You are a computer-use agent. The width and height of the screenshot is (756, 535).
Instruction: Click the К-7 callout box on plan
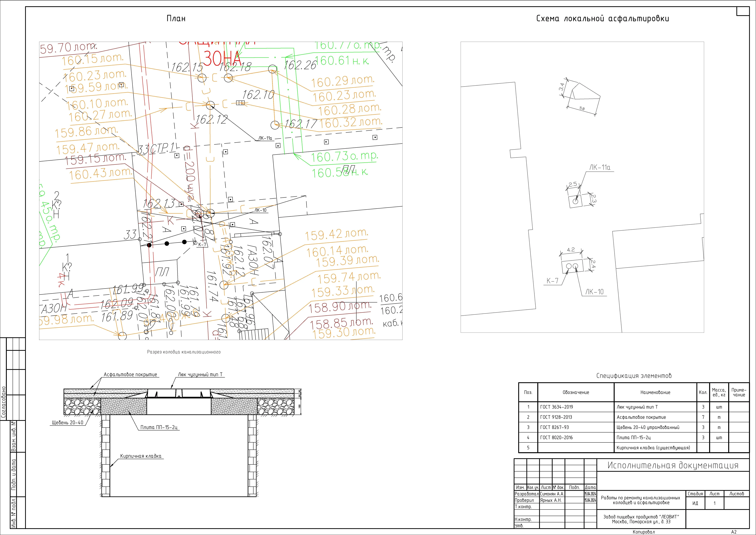point(202,244)
